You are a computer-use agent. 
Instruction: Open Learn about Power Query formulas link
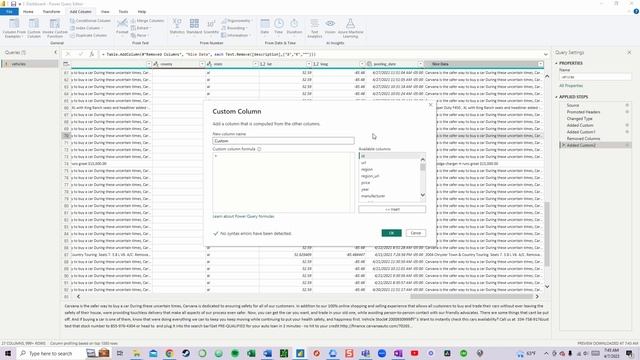(243, 216)
